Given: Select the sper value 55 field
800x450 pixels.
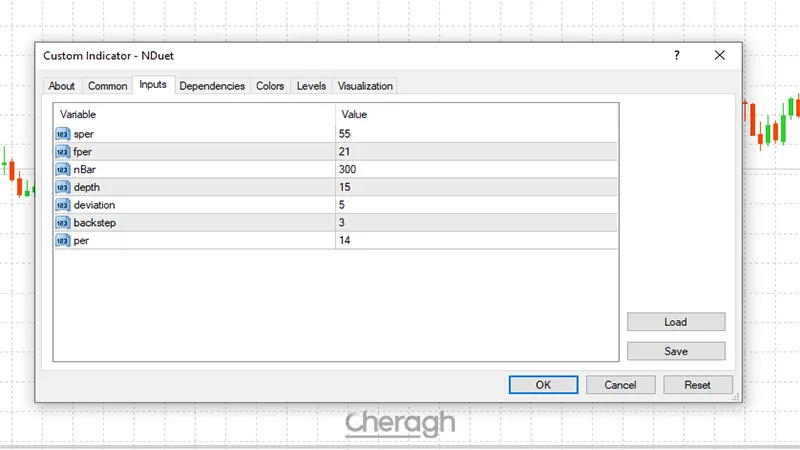Looking at the screenshot, I should click(x=476, y=133).
